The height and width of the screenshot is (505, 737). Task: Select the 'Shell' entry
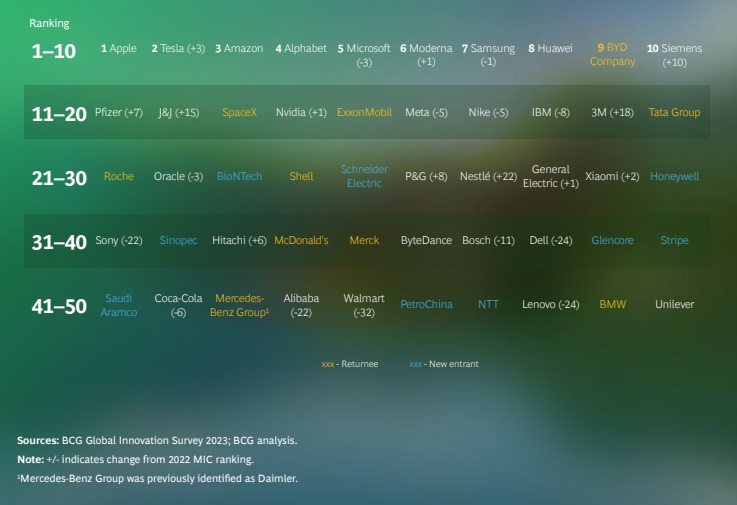(x=301, y=176)
